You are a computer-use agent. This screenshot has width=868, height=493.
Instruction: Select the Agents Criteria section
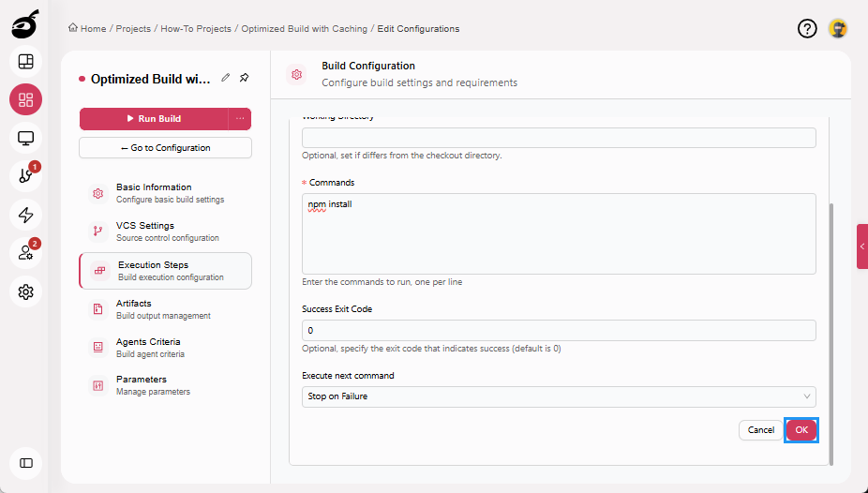click(165, 347)
